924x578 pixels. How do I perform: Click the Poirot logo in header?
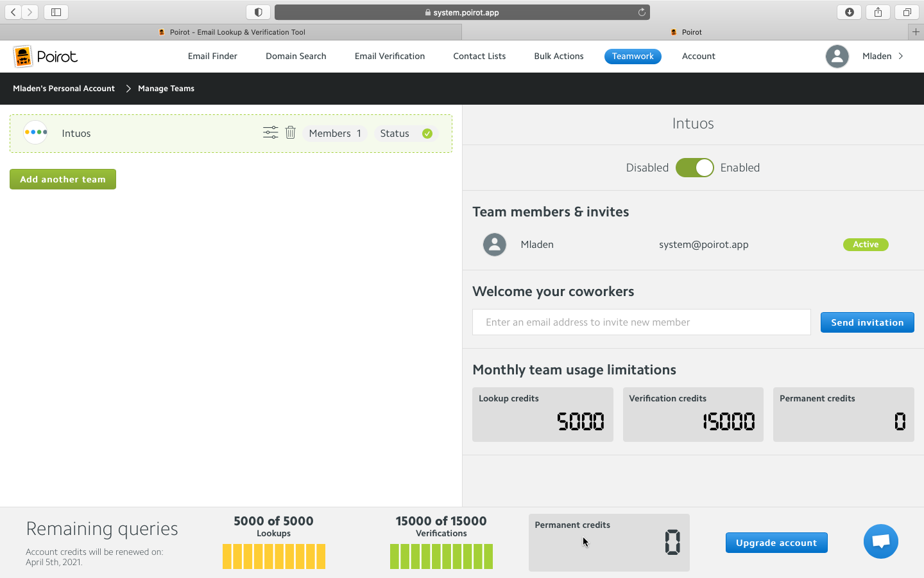click(x=46, y=57)
